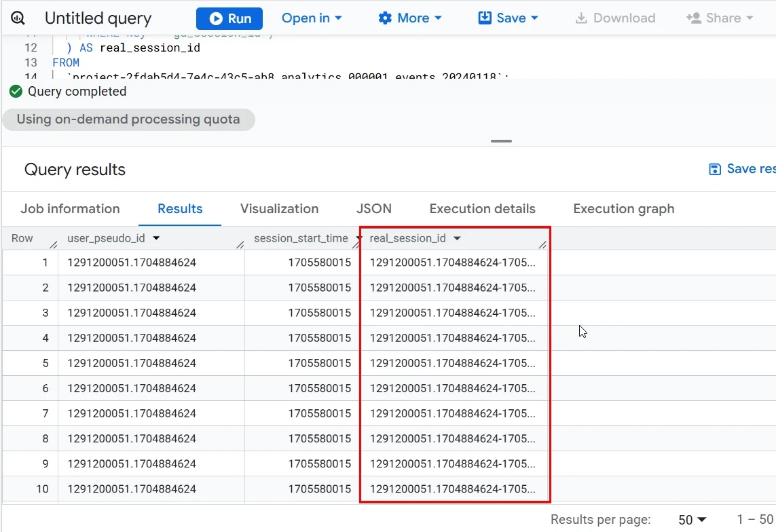Select real_session_id cell in row 5
Image resolution: width=776 pixels, height=532 pixels.
[x=455, y=364]
